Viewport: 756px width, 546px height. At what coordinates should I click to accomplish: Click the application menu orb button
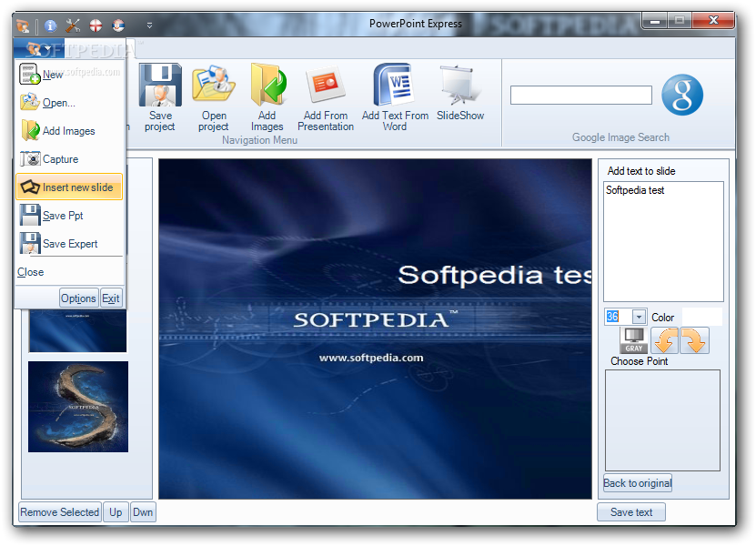coord(38,49)
